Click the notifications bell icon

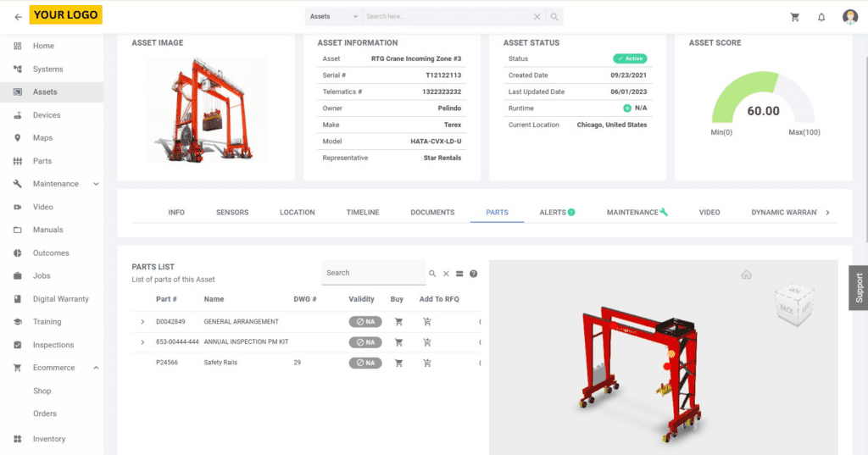tap(821, 17)
